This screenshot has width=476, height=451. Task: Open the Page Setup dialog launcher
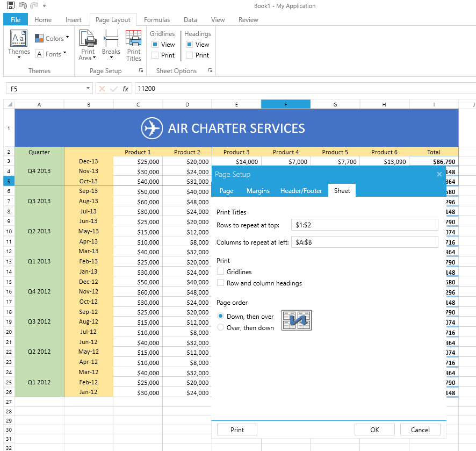tap(141, 70)
